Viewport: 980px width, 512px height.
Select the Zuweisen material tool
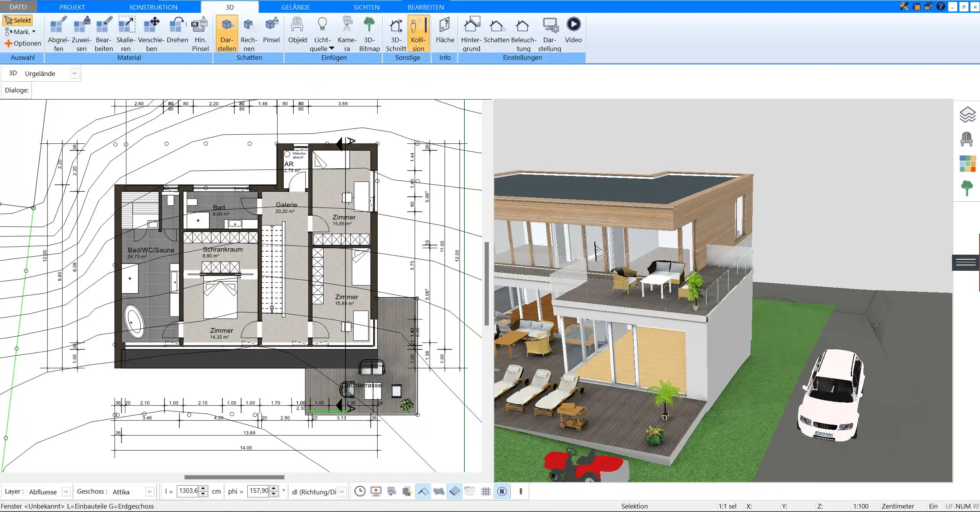tap(81, 34)
